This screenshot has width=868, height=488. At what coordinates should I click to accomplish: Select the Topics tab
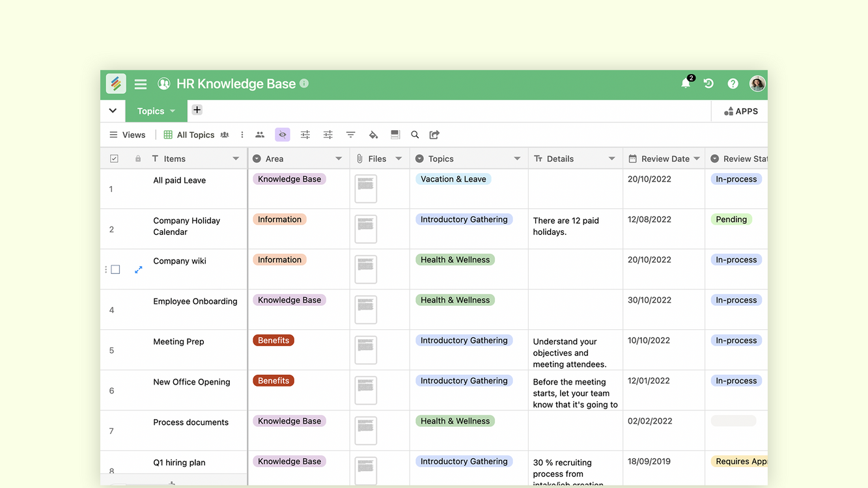click(151, 111)
